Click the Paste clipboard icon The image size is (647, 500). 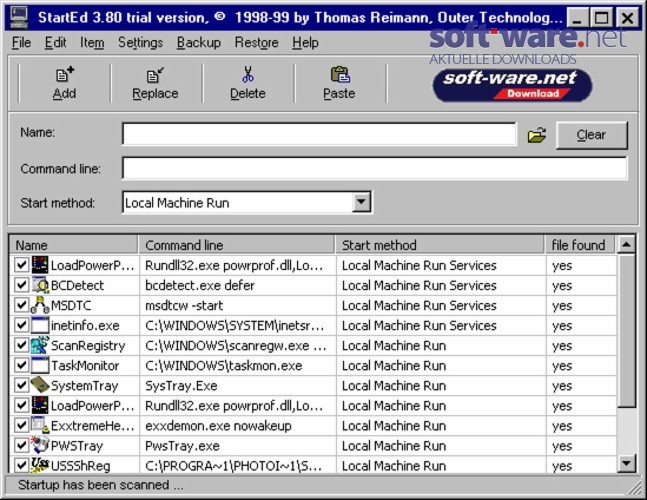pyautogui.click(x=340, y=75)
